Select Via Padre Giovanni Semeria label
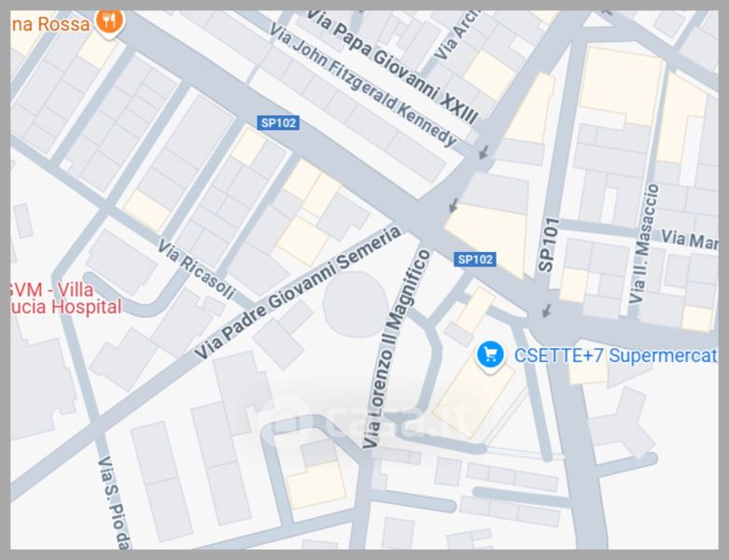This screenshot has height=560, width=729. [x=298, y=293]
